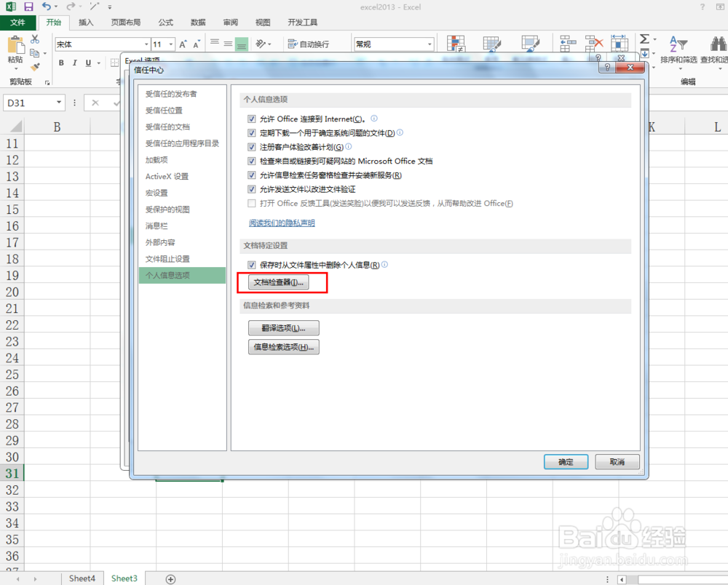
Task: Click Save on the Quick Access Toolbar
Action: 28,5
